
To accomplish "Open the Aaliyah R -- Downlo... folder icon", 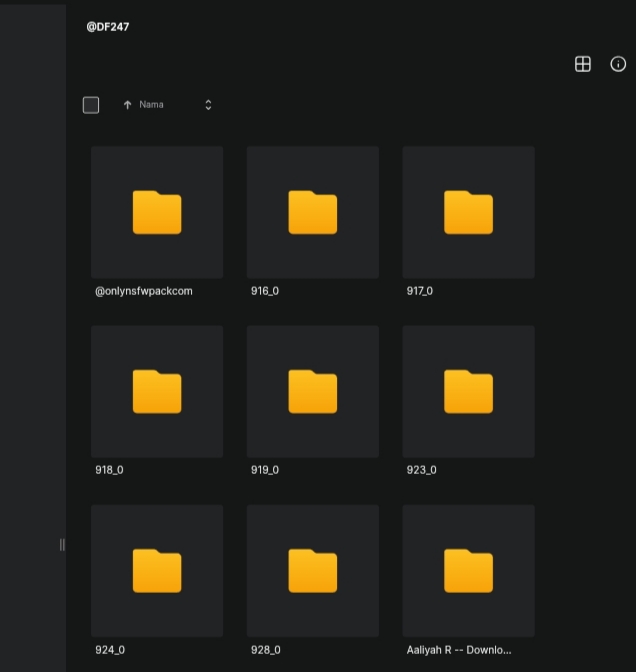I will pos(468,570).
